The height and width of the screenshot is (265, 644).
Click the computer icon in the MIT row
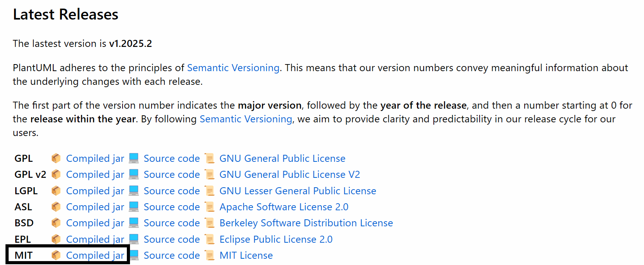[134, 255]
